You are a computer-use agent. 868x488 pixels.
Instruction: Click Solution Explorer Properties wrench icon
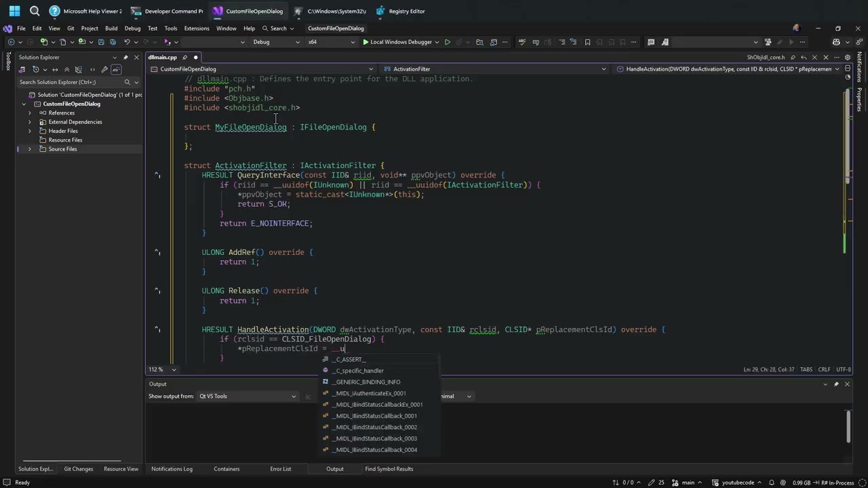point(104,69)
